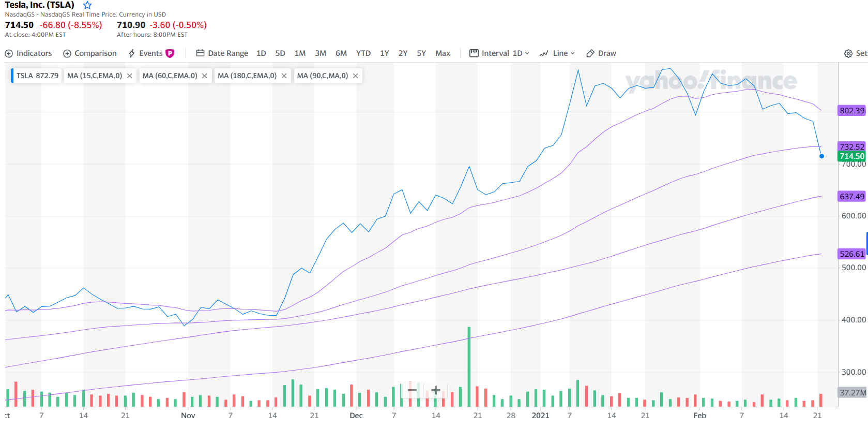
Task: Select the 1Y range
Action: tap(385, 53)
